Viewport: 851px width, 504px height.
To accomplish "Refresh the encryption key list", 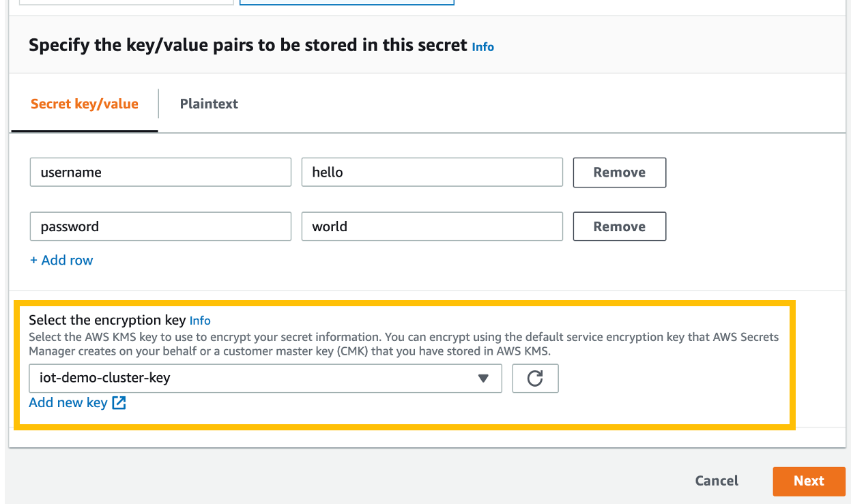I will 535,378.
